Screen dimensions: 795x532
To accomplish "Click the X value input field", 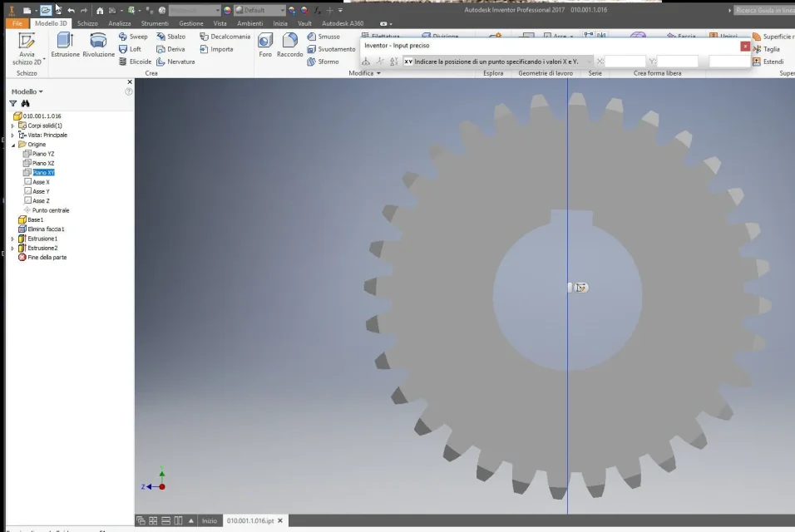I will coord(625,62).
